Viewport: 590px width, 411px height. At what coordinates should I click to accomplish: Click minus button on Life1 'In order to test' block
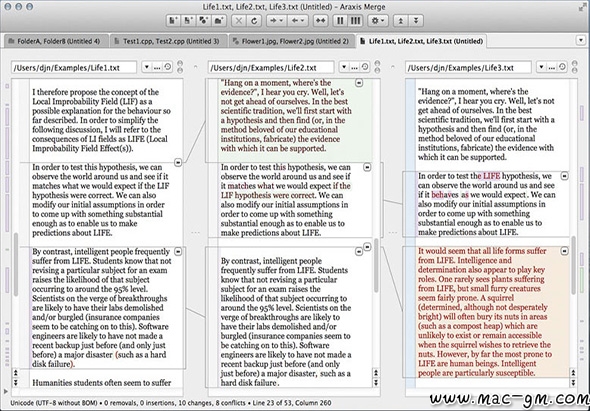point(178,162)
